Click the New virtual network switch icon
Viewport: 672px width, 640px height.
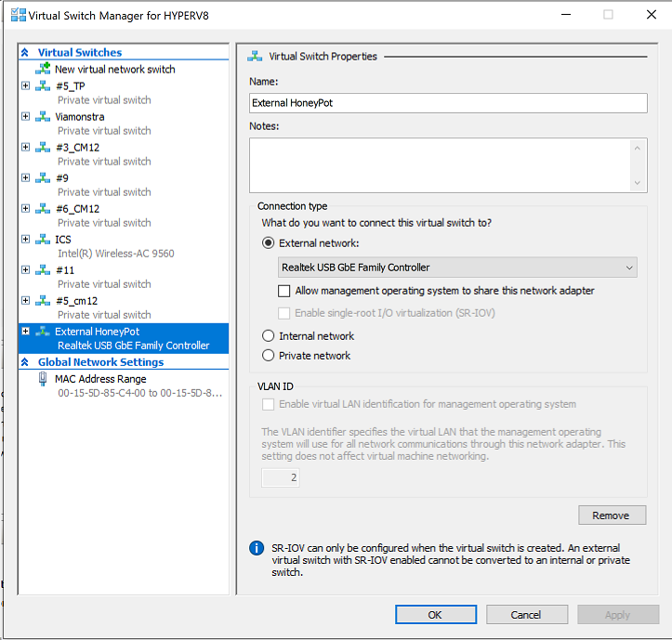(x=43, y=69)
